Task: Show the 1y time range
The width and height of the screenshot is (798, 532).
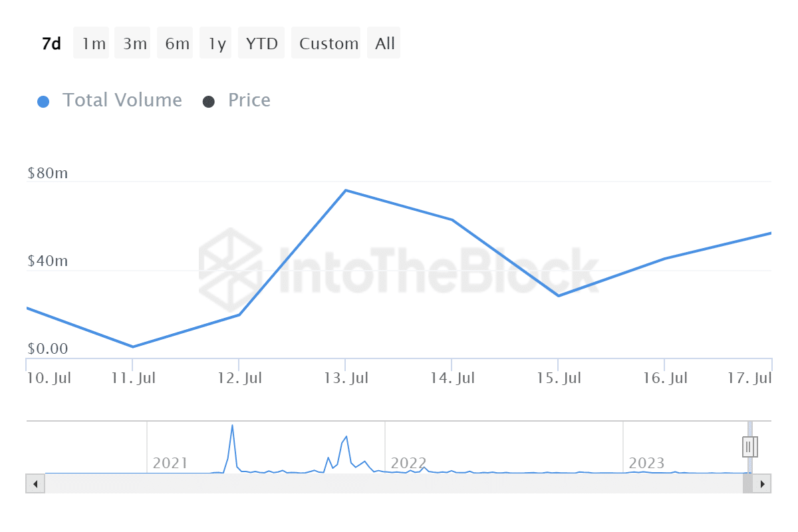Action: (217, 44)
